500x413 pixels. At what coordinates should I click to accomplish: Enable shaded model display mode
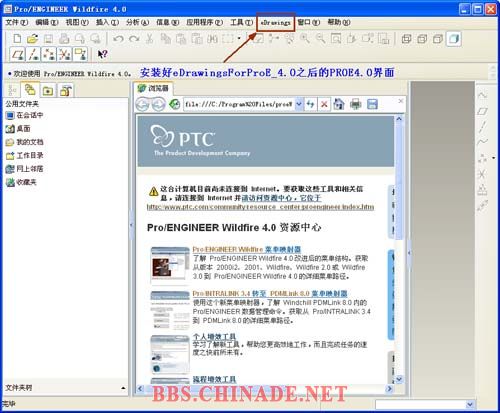coord(454,39)
